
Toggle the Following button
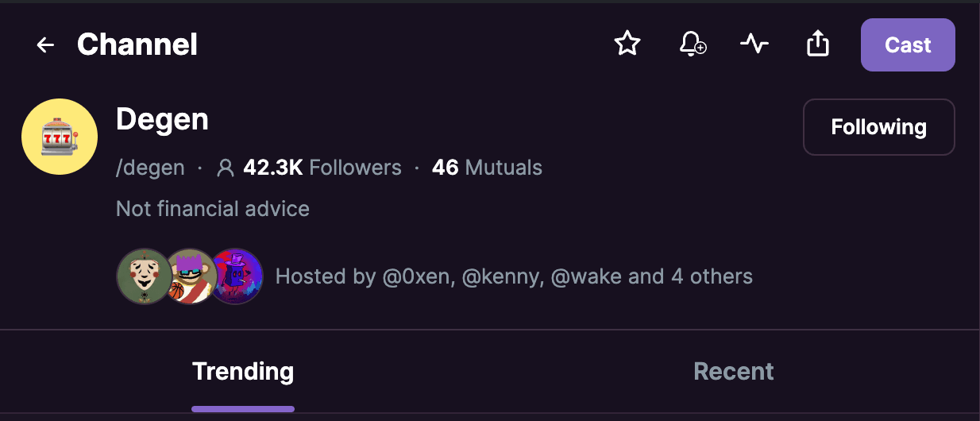(879, 127)
